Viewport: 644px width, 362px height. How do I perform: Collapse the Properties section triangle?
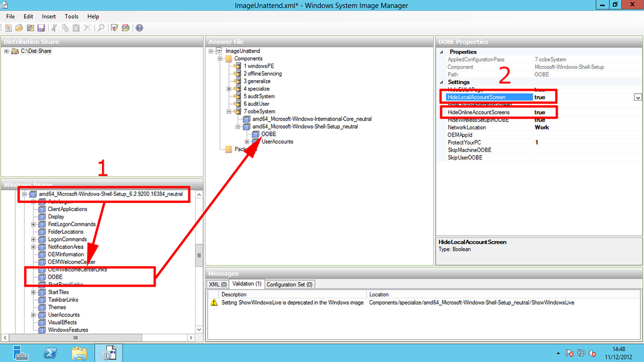coord(441,51)
